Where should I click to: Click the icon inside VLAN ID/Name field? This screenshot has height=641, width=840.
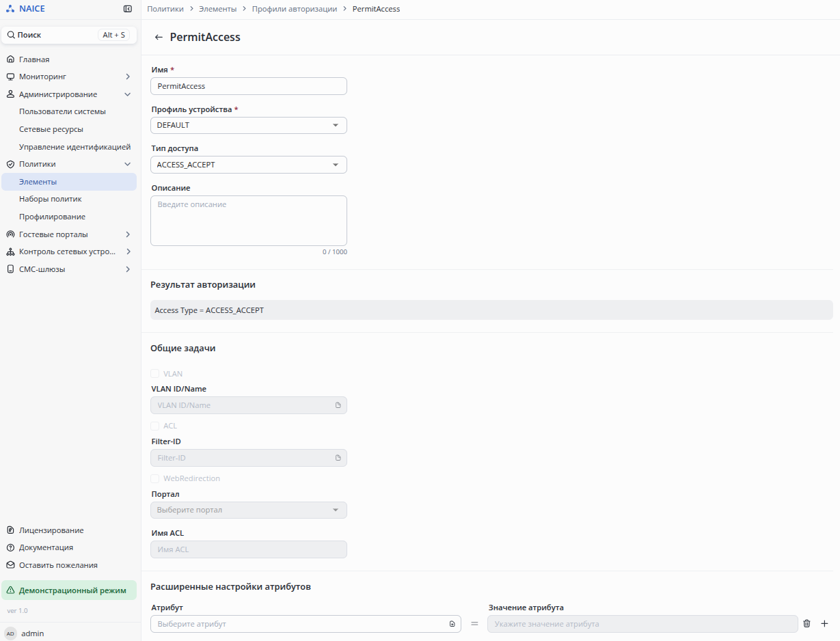click(x=338, y=405)
